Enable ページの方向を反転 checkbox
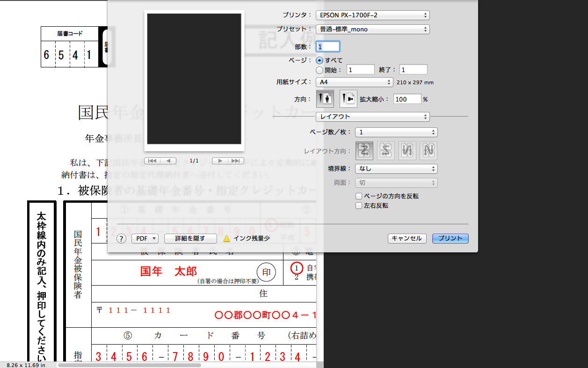 click(359, 196)
